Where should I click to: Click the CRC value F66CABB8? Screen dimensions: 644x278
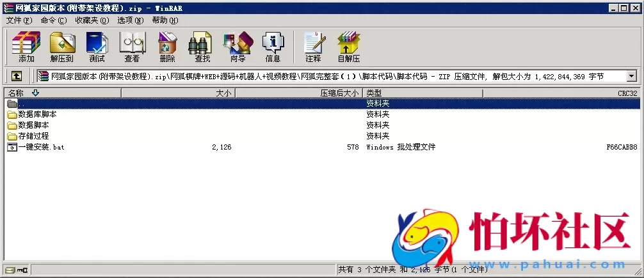(622, 147)
